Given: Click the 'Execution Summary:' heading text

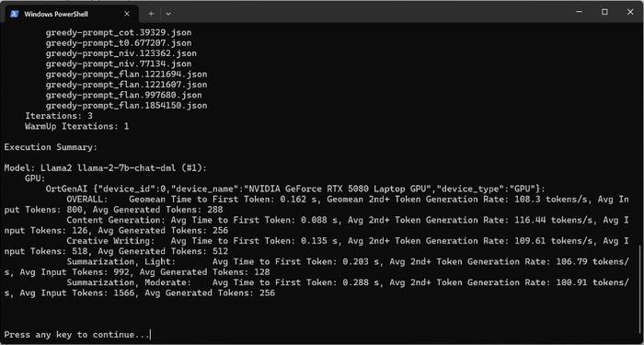Looking at the screenshot, I should 51,147.
